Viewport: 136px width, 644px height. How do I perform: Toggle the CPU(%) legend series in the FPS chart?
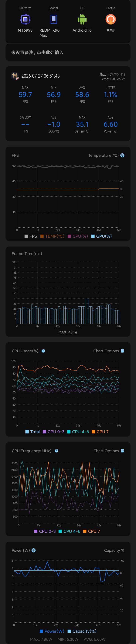click(78, 236)
